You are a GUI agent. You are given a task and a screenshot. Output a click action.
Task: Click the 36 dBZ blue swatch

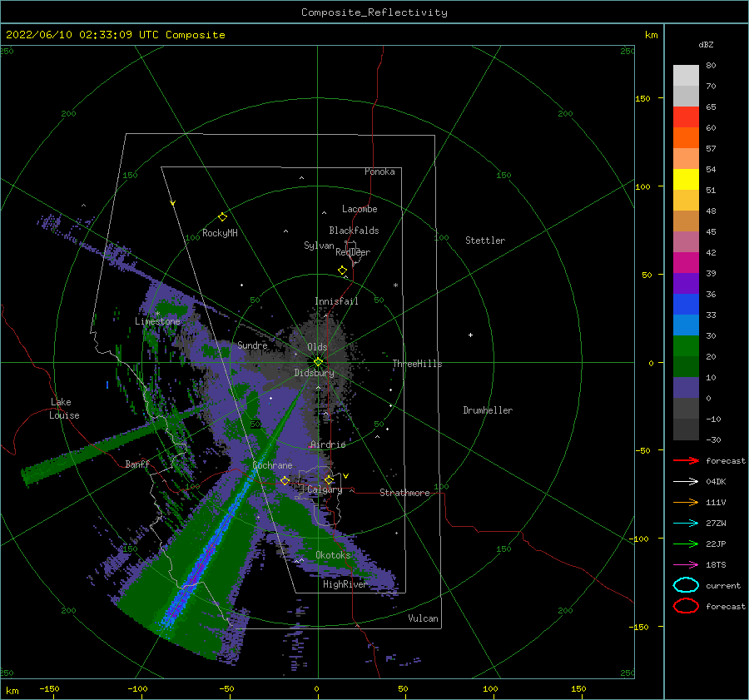[x=686, y=304]
